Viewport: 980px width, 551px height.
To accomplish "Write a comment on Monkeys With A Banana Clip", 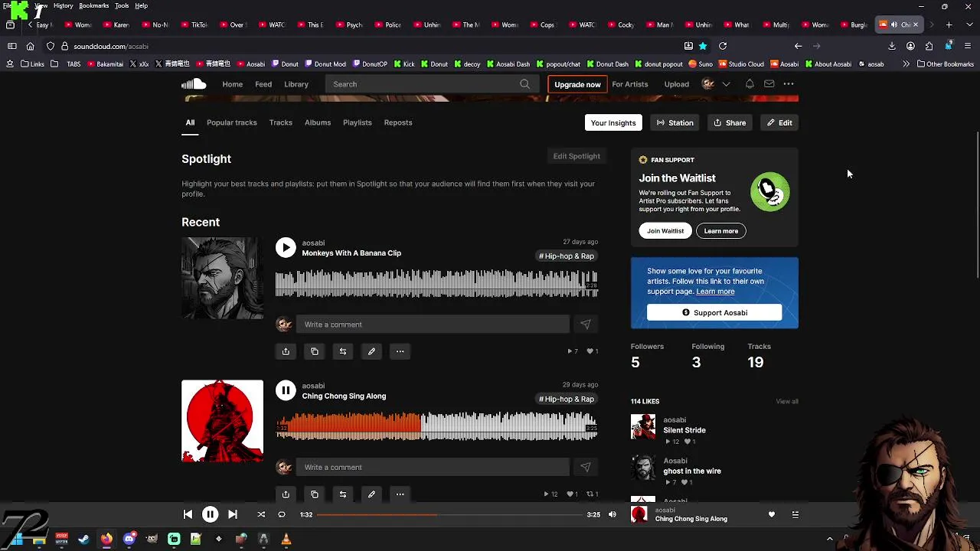I will tap(433, 324).
